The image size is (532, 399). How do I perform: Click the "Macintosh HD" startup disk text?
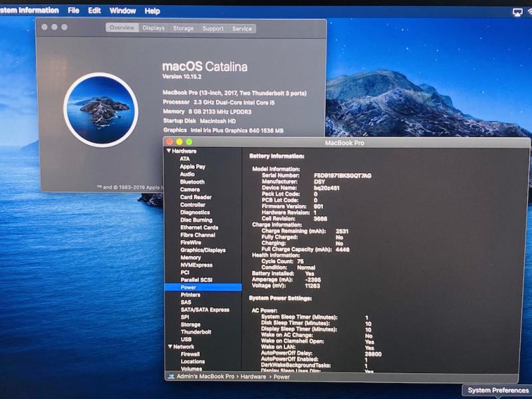pyautogui.click(x=218, y=121)
